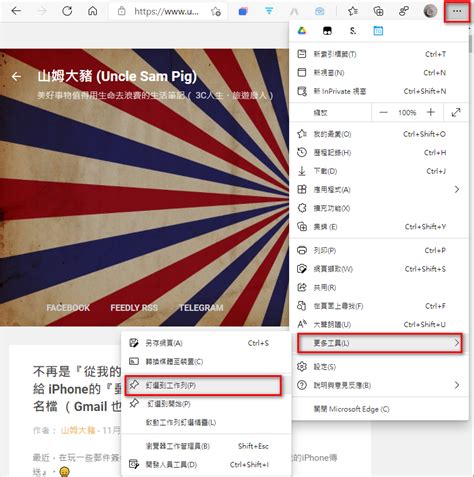
Task: Open the Collections toolbar icon
Action: [x=378, y=11]
